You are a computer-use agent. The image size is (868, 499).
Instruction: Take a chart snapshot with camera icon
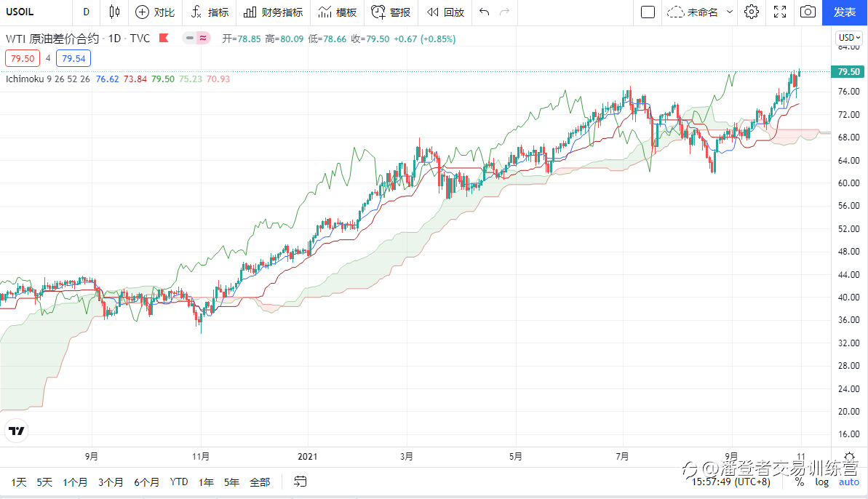point(808,12)
